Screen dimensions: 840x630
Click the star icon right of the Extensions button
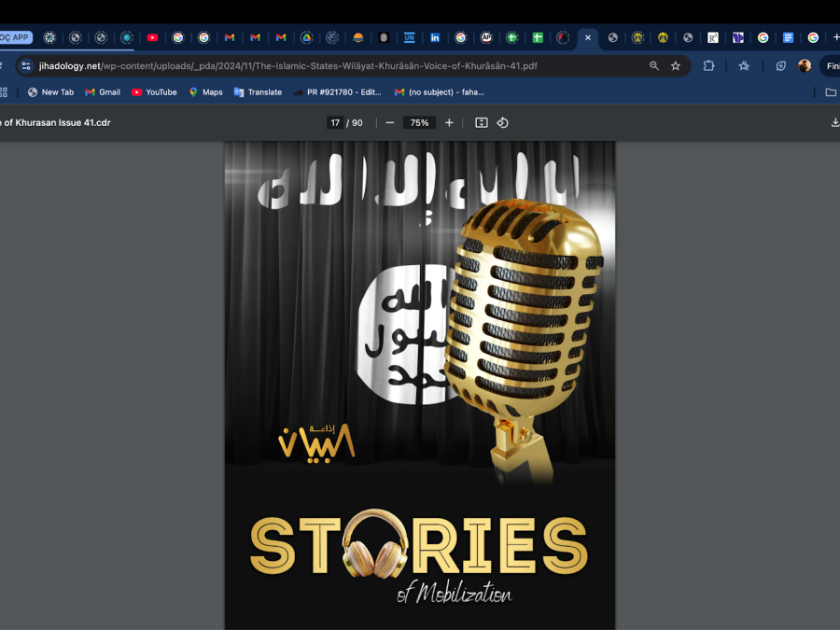[744, 66]
